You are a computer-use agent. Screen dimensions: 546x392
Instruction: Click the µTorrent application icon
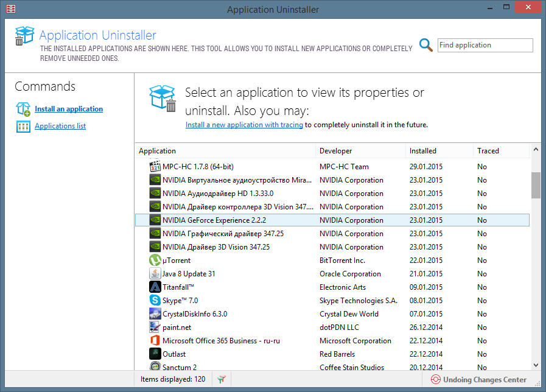click(x=155, y=260)
